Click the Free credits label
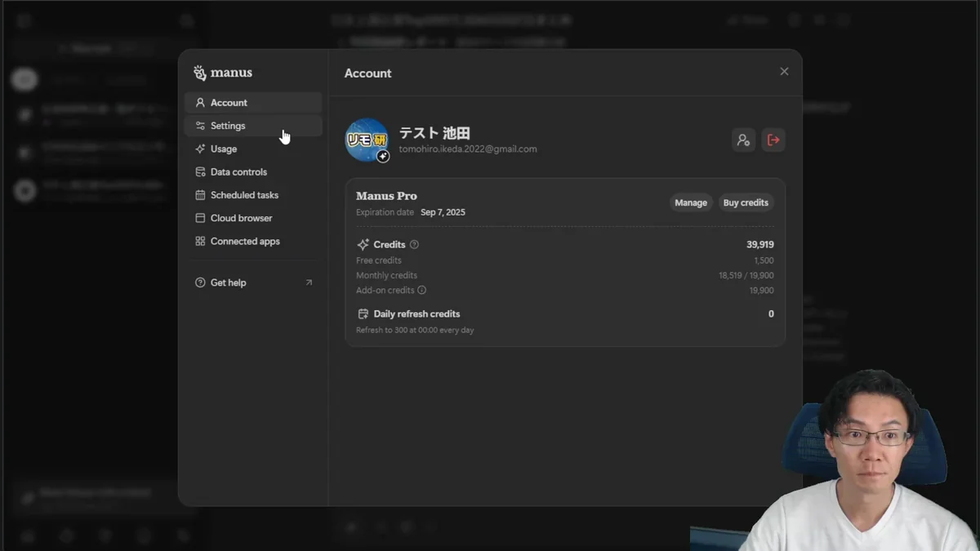The image size is (980, 551). tap(379, 260)
